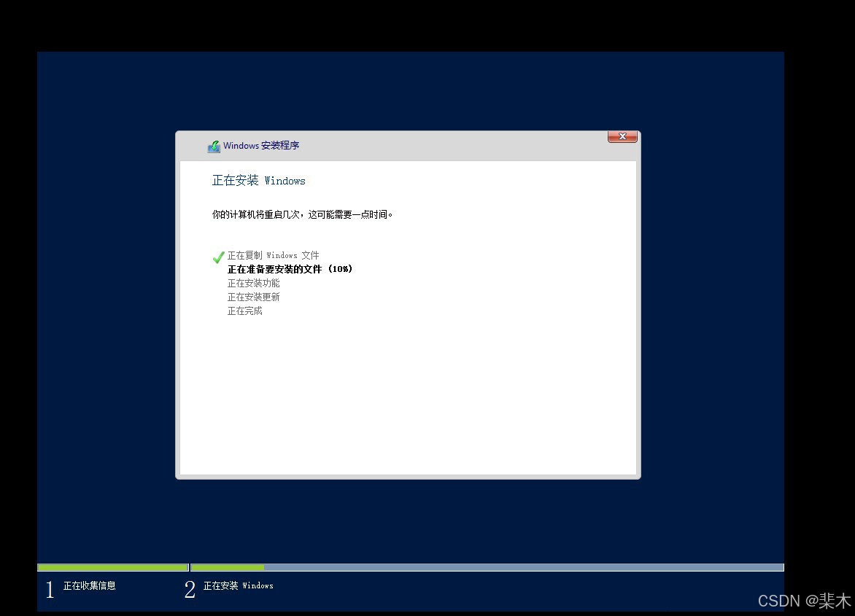Click the green checkmark beside 正在复制 Windows 文件
This screenshot has width=855, height=616.
tap(219, 257)
